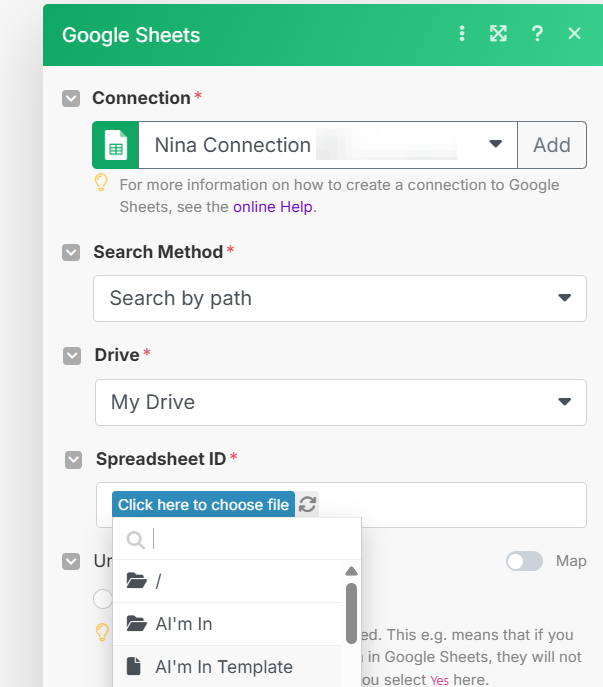Image resolution: width=603 pixels, height=687 pixels.
Task: Close the Google Sheets panel
Action: [574, 33]
